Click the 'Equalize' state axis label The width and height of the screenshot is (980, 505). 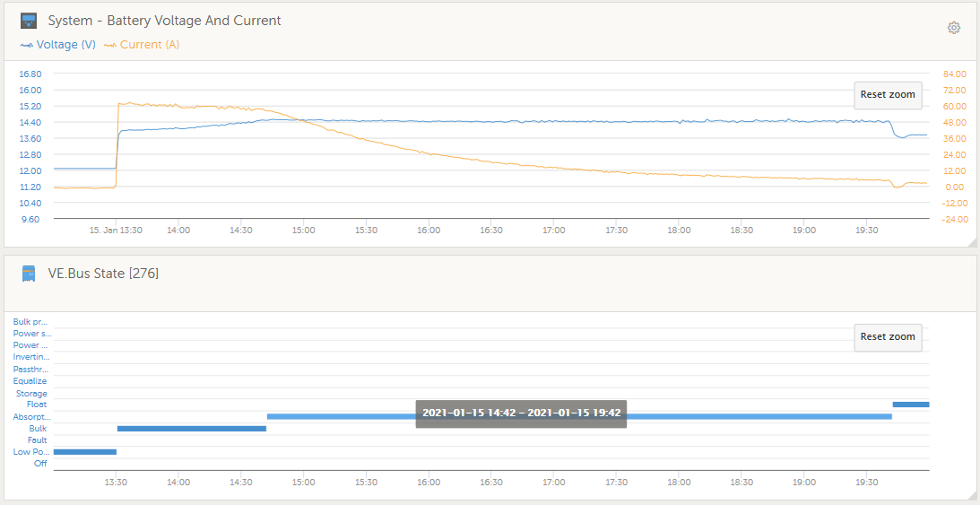30,380
